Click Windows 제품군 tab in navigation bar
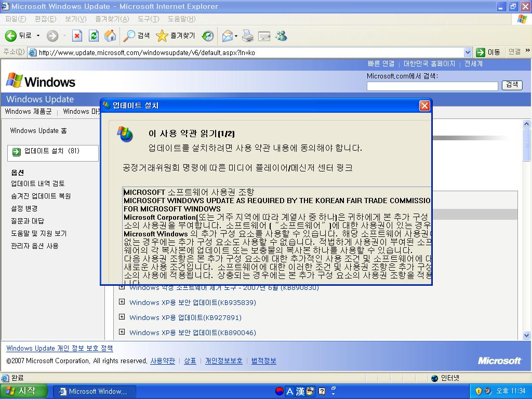The image size is (532, 399). click(x=28, y=112)
